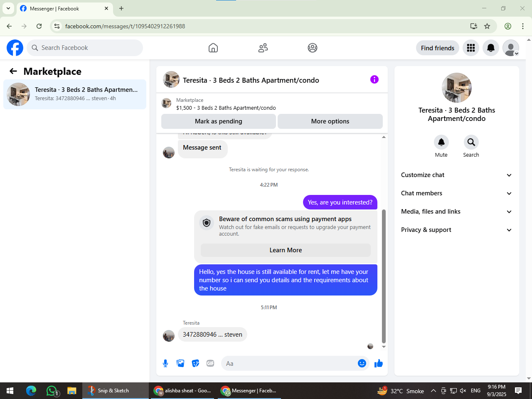
Task: Focus the Aa message input field
Action: [290, 364]
